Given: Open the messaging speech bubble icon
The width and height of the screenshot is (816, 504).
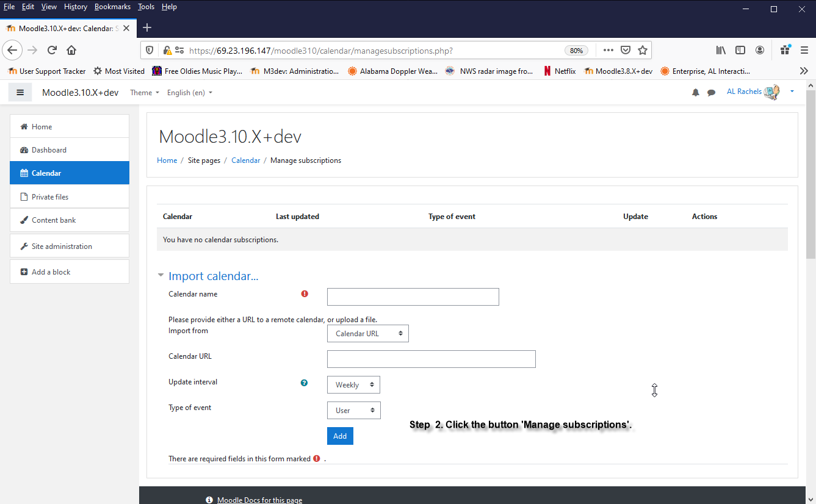Looking at the screenshot, I should (711, 93).
